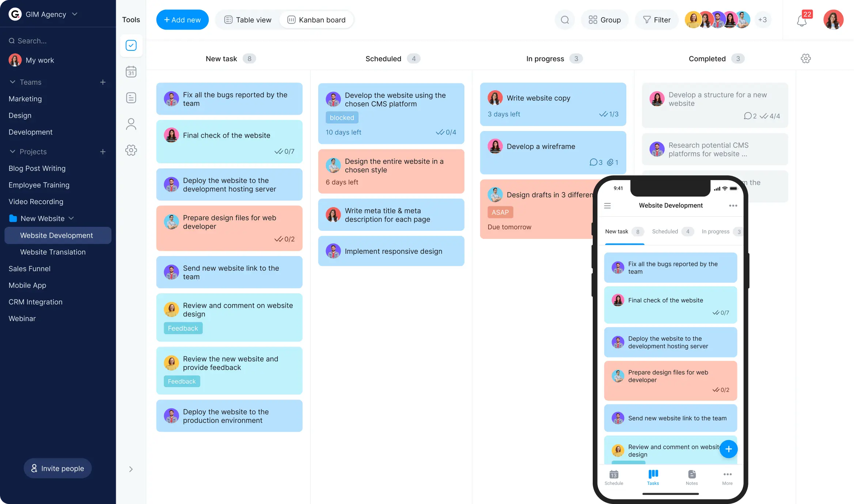
Task: Click the Add new task button
Action: click(182, 19)
